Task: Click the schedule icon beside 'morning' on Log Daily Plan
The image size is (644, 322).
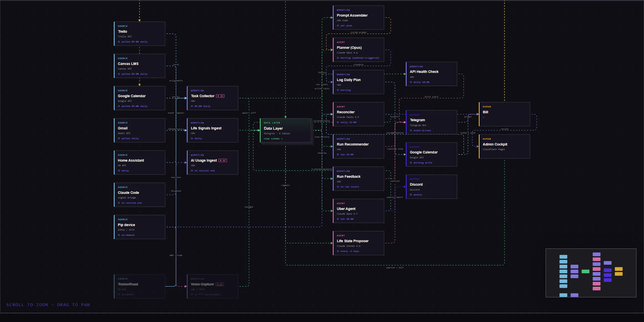Action: click(338, 90)
